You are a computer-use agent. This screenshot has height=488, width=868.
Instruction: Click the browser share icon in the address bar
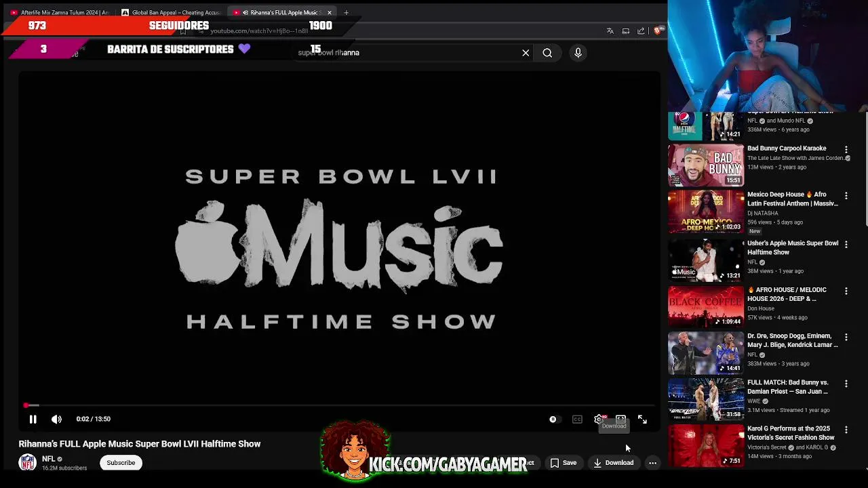coord(641,31)
